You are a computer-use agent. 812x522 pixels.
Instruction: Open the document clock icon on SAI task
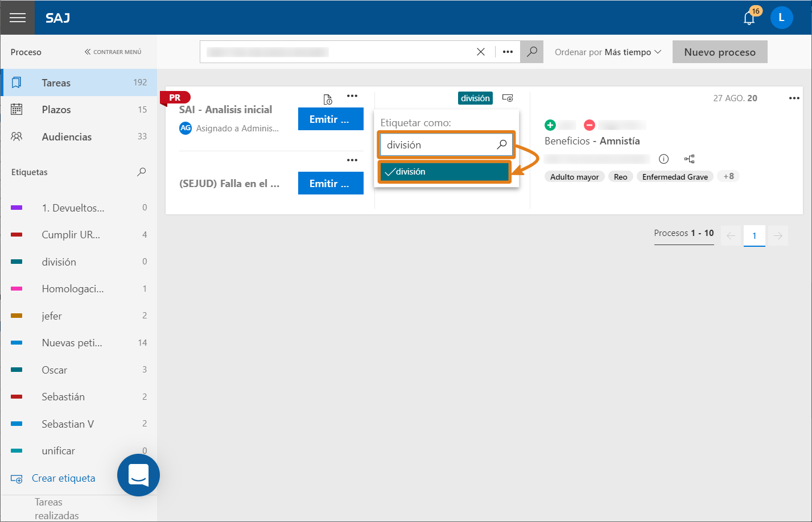328,100
